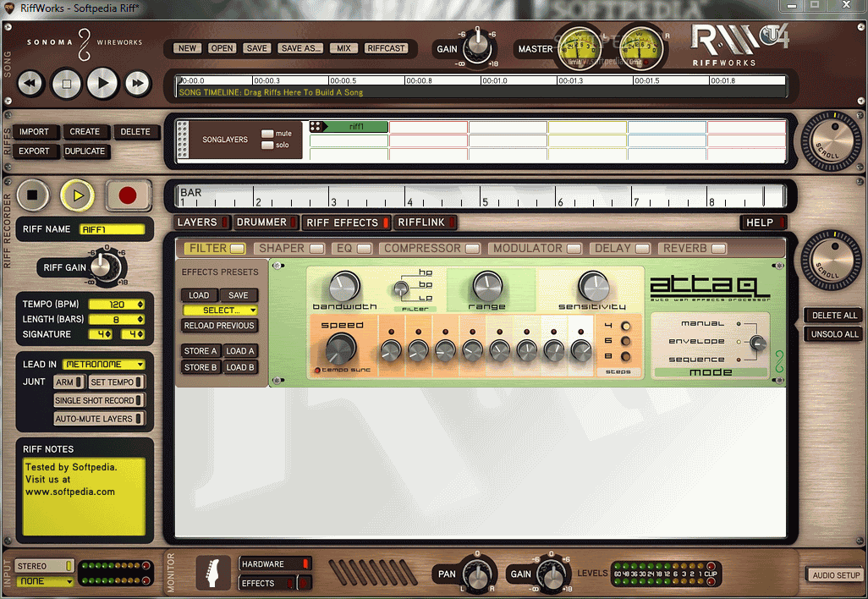Enable the COMPRESSOR effect toggle
868x599 pixels.
pyautogui.click(x=473, y=249)
